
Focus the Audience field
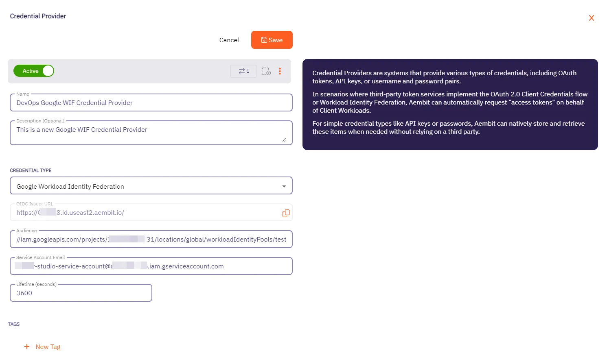click(151, 239)
